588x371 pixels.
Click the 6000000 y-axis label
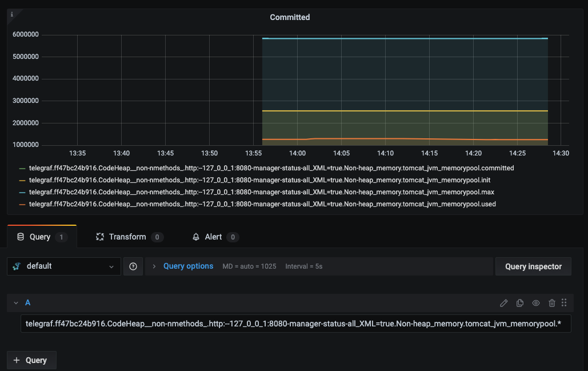pos(26,34)
